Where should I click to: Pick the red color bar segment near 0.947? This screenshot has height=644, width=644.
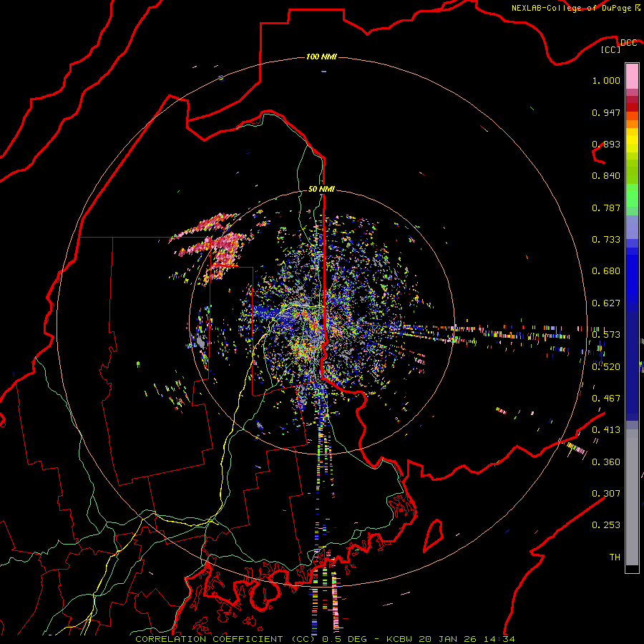point(632,107)
